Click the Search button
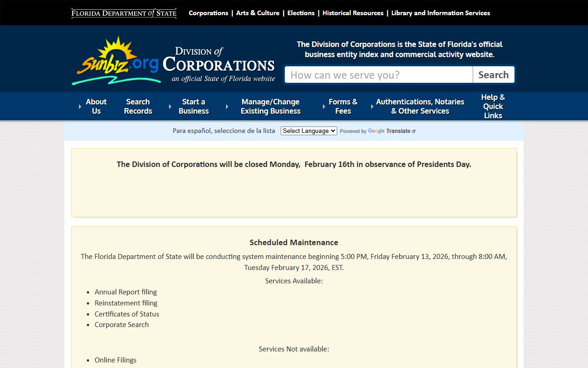The height and width of the screenshot is (368, 588). [493, 75]
